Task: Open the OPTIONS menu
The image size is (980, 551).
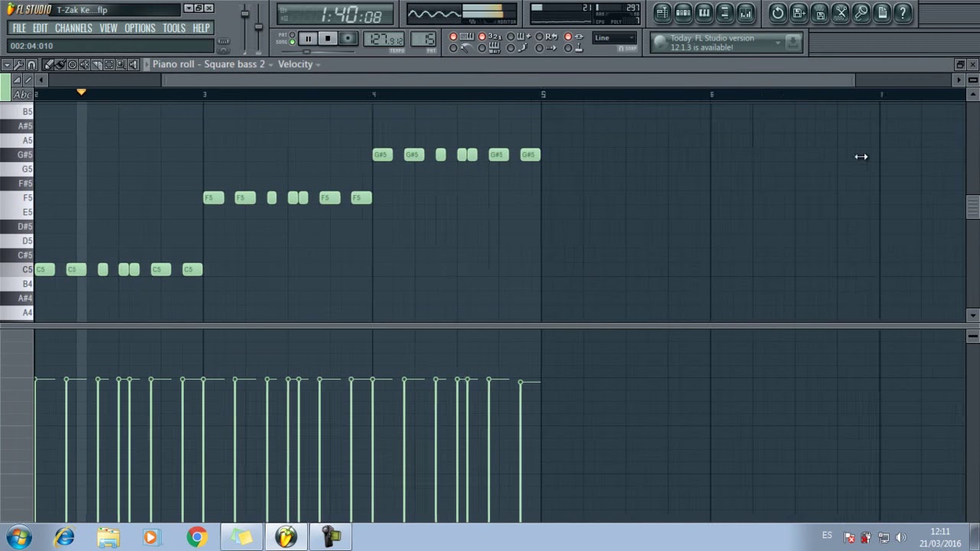Action: tap(140, 28)
